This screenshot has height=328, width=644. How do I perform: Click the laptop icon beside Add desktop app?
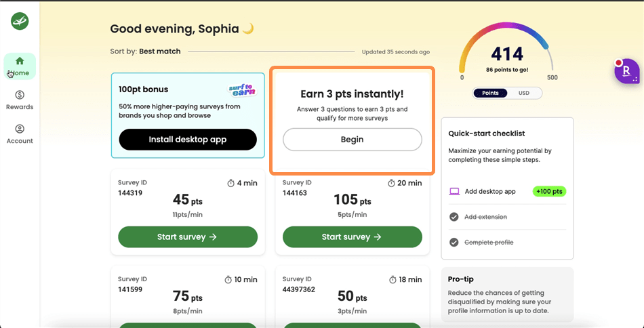click(454, 191)
